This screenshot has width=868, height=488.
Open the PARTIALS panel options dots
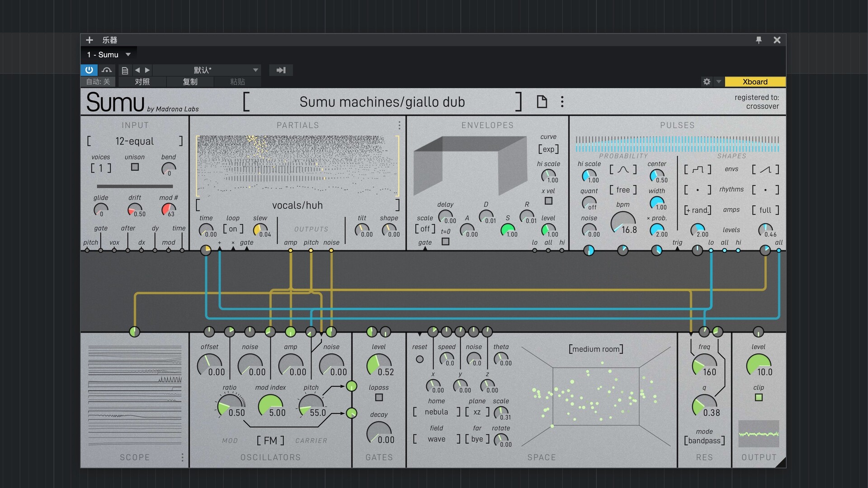click(x=399, y=125)
